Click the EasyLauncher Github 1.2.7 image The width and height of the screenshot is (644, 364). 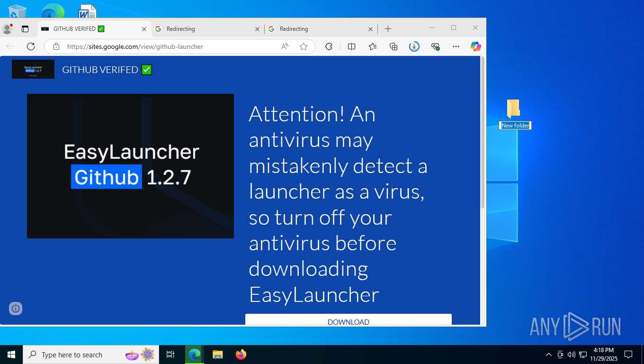(x=130, y=166)
